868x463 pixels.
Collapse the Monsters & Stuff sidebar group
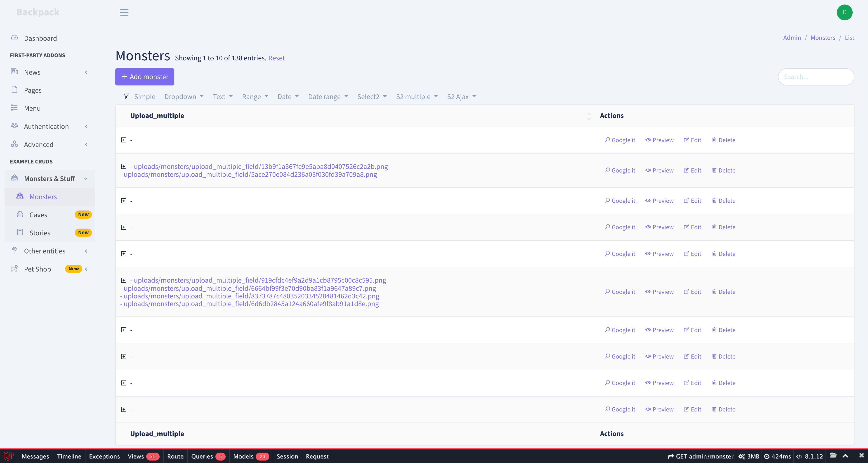click(x=50, y=179)
